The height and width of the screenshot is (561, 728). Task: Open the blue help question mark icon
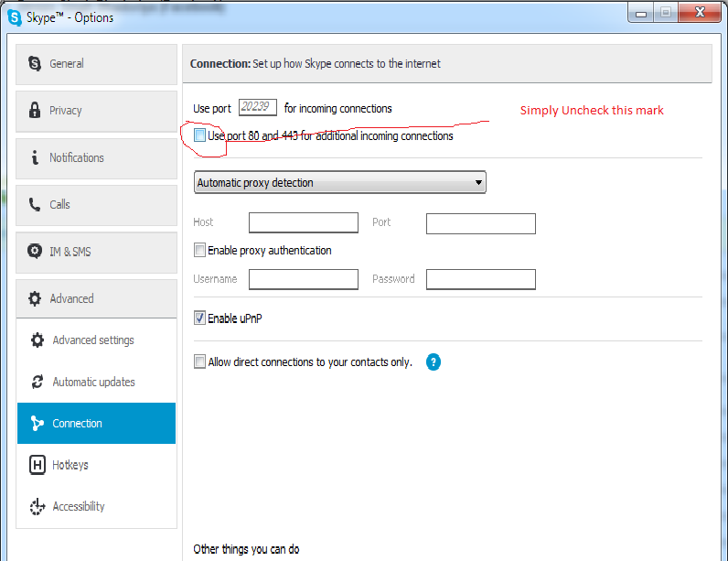434,361
